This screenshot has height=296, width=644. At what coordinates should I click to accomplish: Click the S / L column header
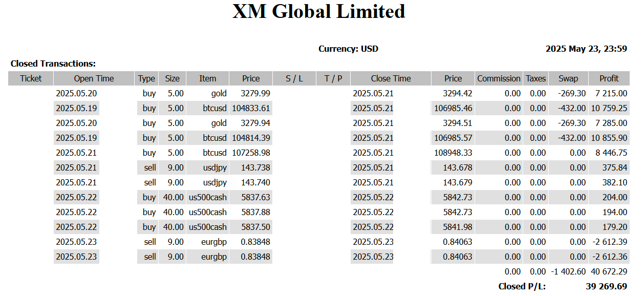click(294, 78)
